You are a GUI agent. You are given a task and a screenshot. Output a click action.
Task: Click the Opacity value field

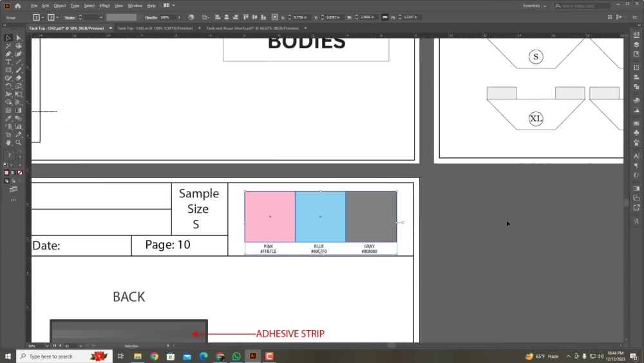point(167,17)
